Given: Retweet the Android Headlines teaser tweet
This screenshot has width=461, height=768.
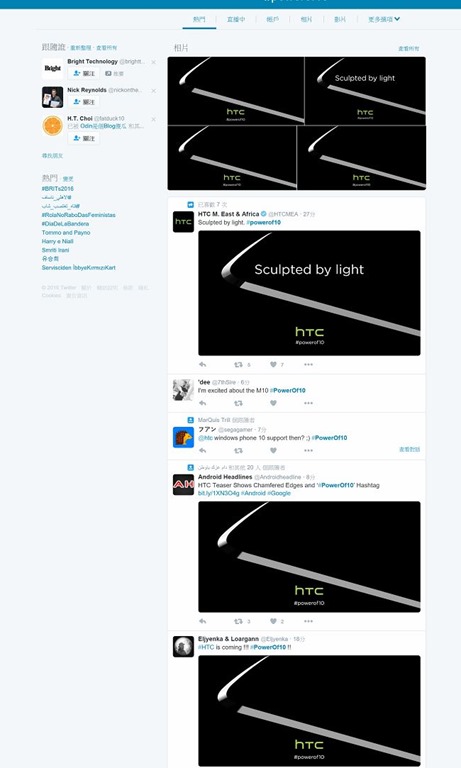Looking at the screenshot, I should click(239, 621).
